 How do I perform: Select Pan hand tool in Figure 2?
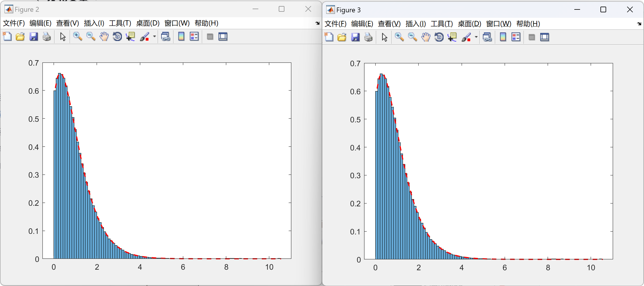(104, 37)
